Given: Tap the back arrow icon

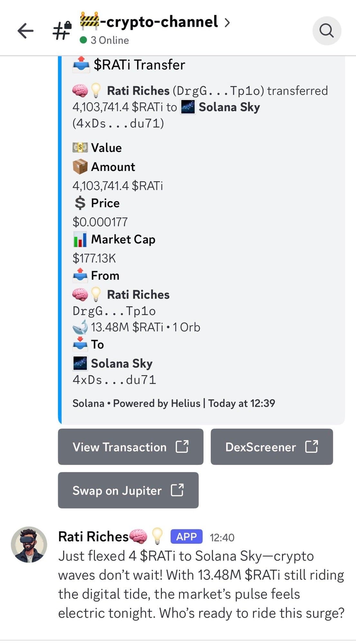Looking at the screenshot, I should click(25, 31).
